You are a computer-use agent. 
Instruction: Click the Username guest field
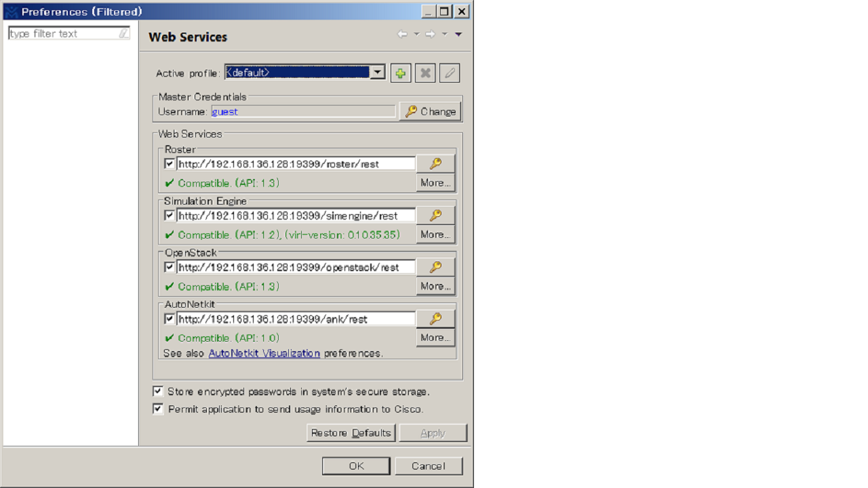[303, 111]
